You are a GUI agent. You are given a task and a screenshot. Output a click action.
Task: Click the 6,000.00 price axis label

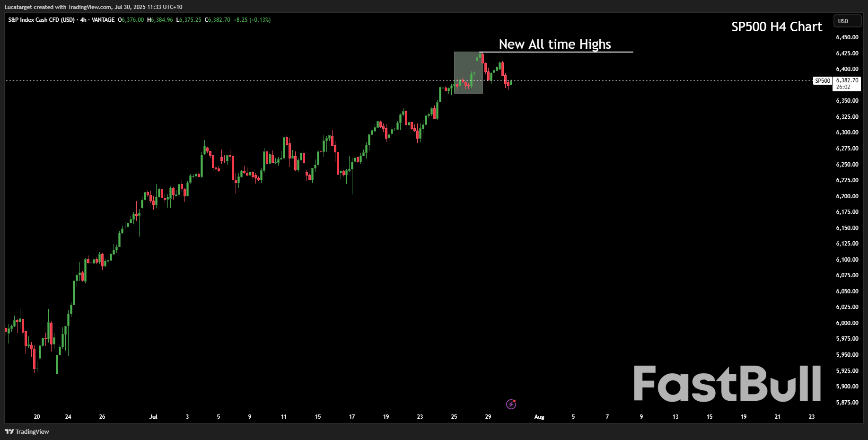[x=847, y=323]
